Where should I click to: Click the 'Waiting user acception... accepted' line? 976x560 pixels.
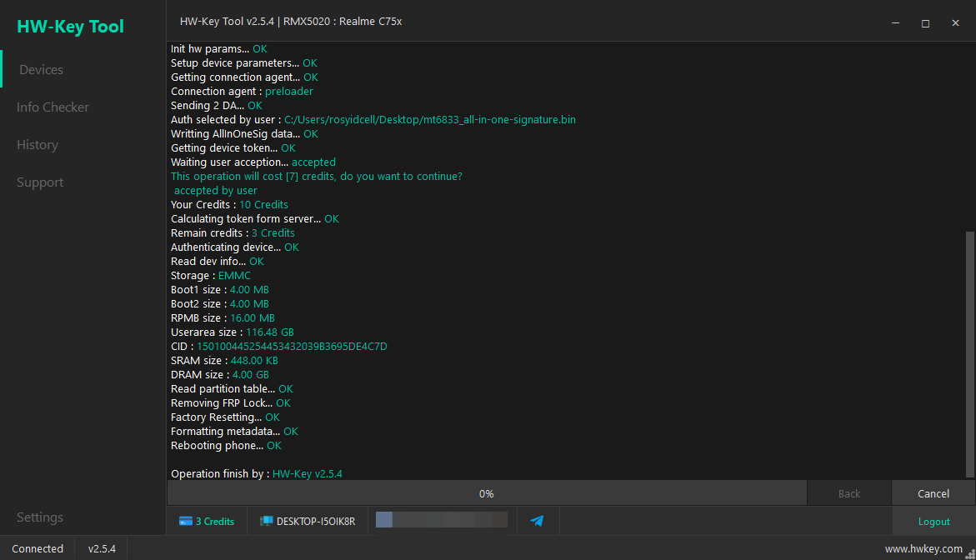click(x=253, y=162)
